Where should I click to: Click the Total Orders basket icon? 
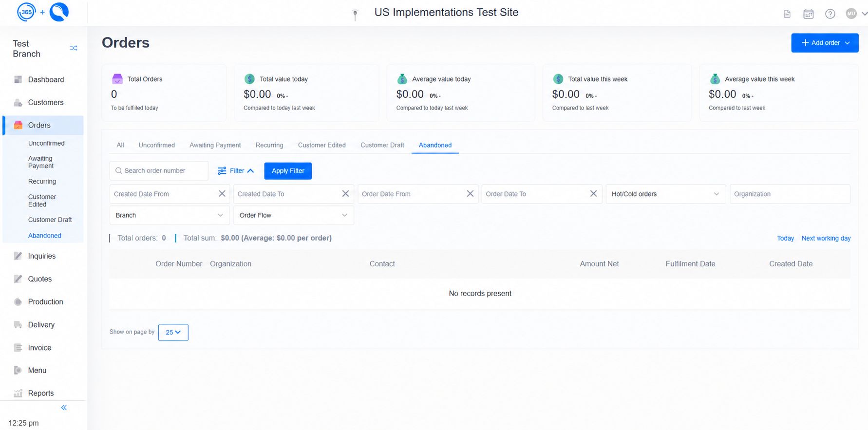[x=117, y=79]
